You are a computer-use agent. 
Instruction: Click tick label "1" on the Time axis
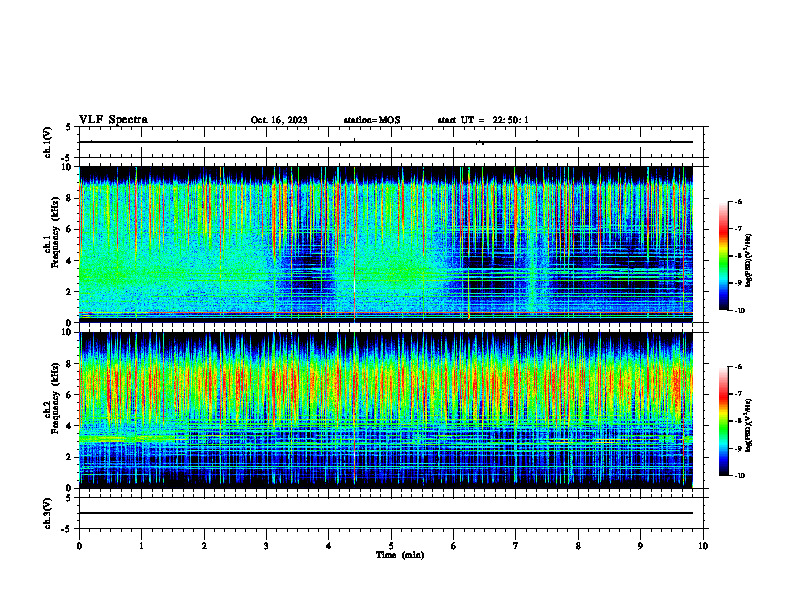[x=141, y=546]
